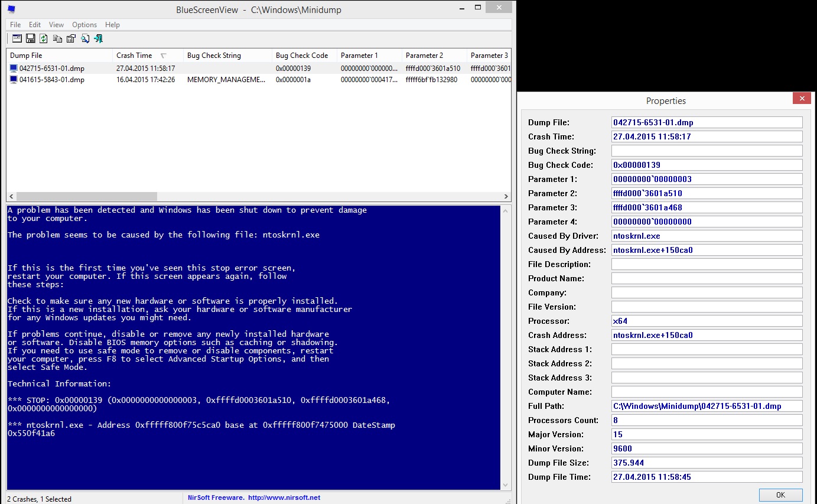Click the Save Selected Items floppy icon
The height and width of the screenshot is (504, 817).
pyautogui.click(x=30, y=38)
